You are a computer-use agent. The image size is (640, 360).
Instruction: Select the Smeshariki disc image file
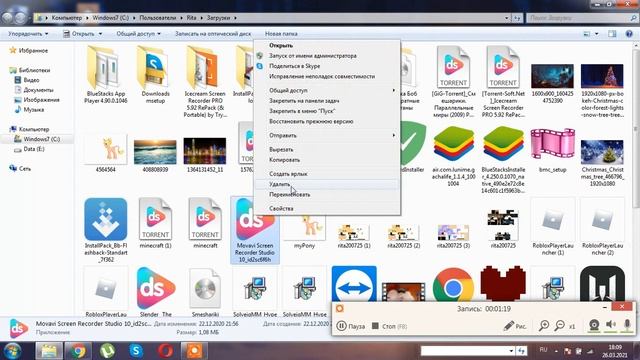[205, 288]
